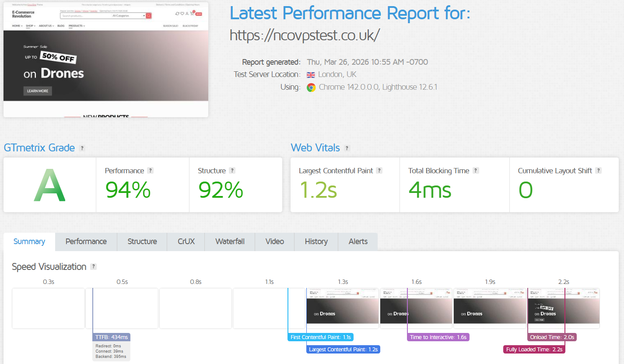Open the Waterfall tab
The height and width of the screenshot is (364, 624).
coord(230,241)
